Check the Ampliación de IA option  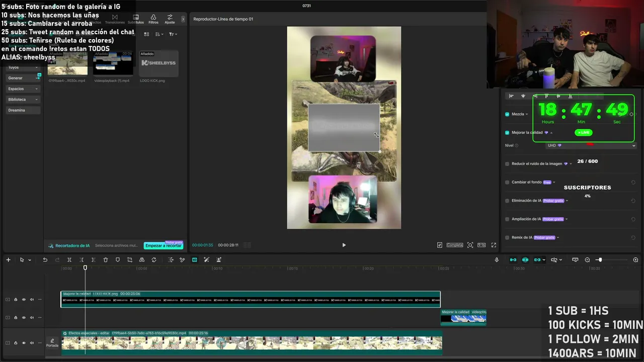[x=507, y=219]
